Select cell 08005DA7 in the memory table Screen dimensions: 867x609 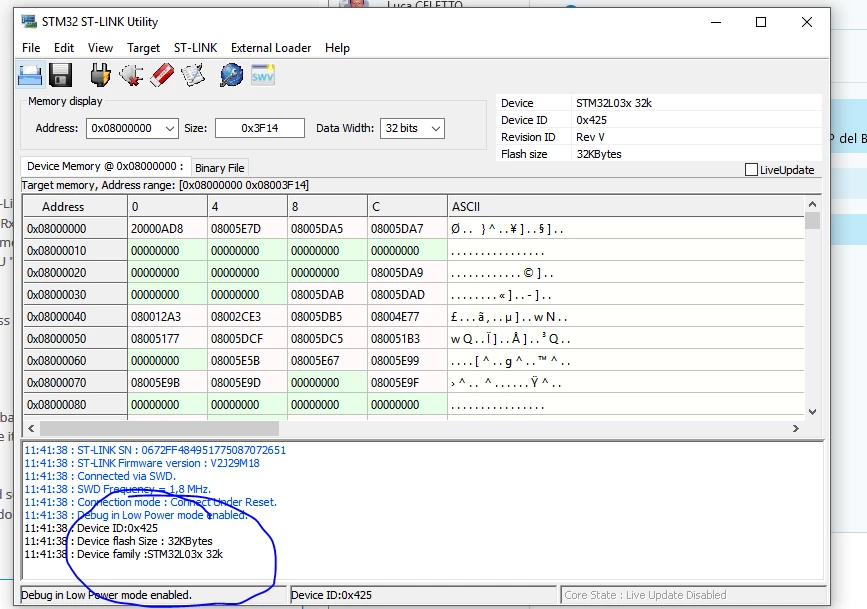pyautogui.click(x=408, y=228)
